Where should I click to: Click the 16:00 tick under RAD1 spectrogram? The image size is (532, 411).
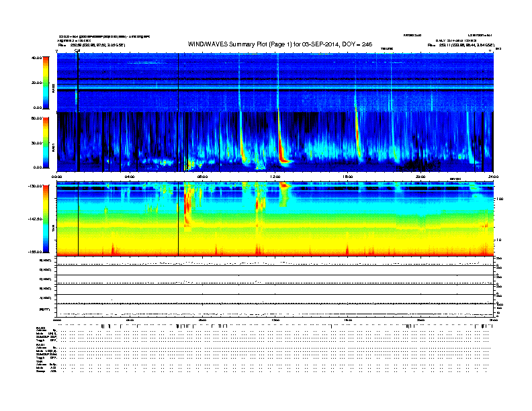(348, 177)
